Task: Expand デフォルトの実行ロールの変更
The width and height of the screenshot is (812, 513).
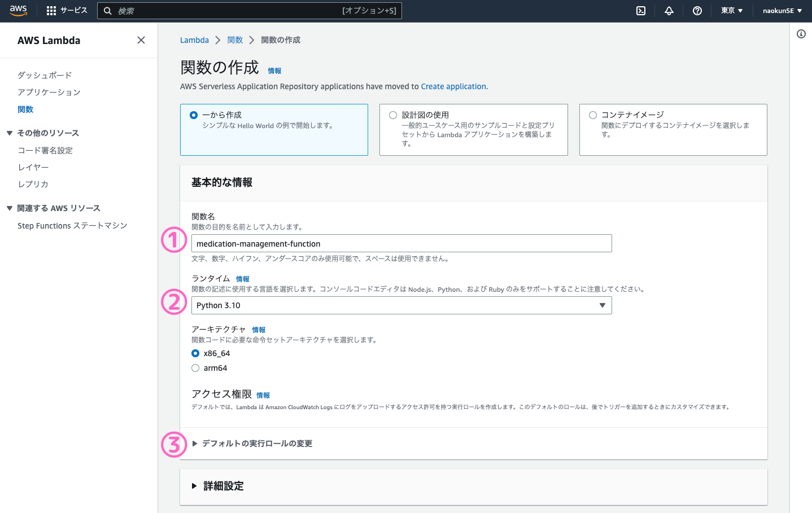Action: (x=252, y=444)
